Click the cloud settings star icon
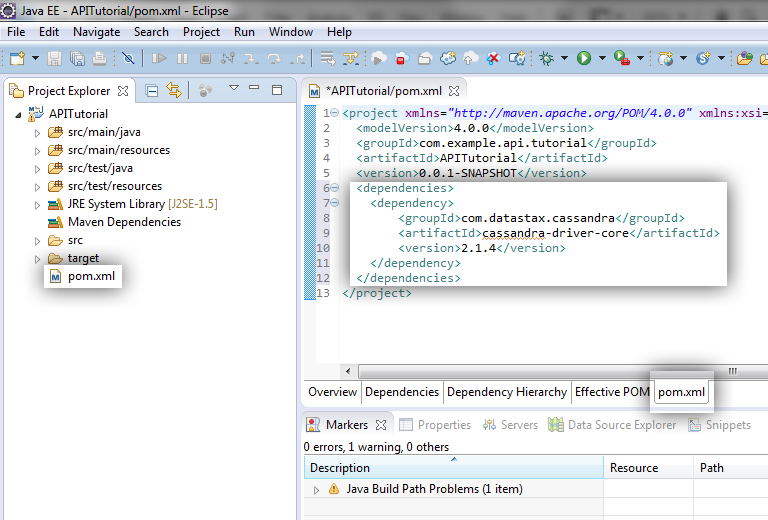 click(x=517, y=58)
